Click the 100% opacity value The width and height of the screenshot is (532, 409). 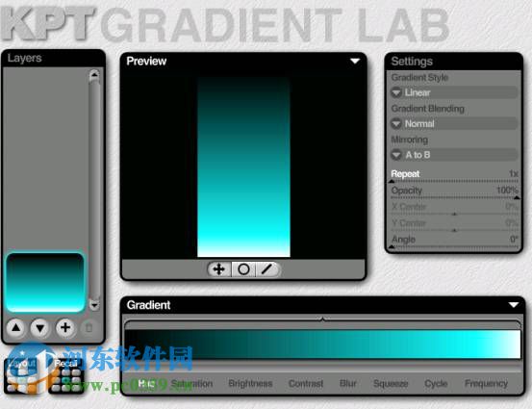[x=507, y=191]
